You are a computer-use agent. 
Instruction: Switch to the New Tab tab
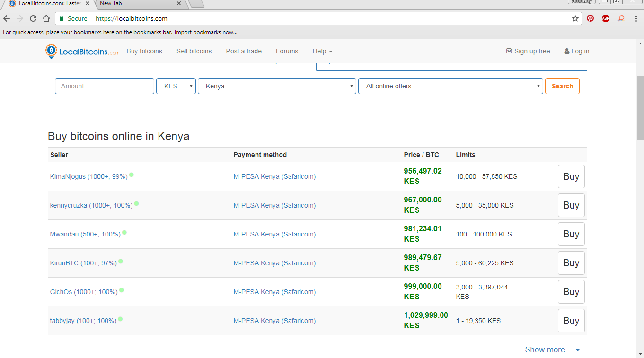click(137, 3)
